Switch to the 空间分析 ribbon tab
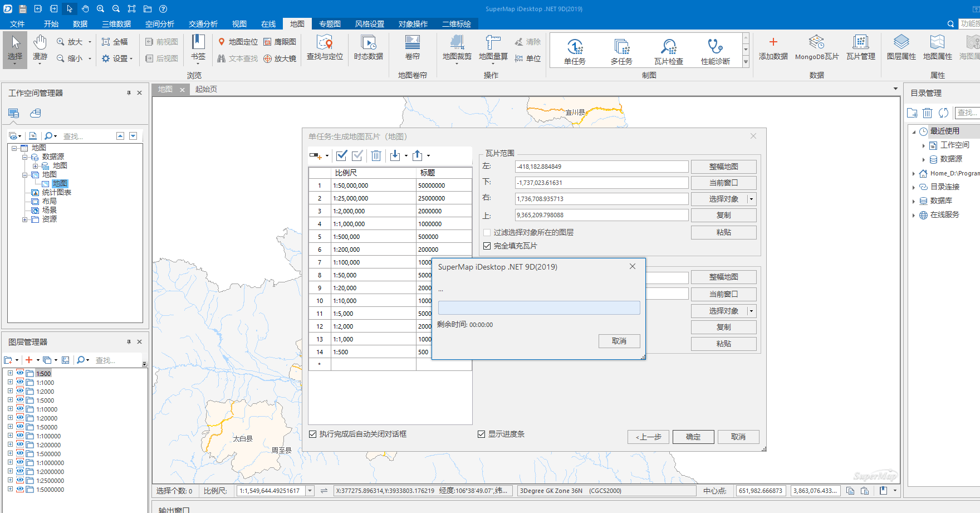 tap(160, 24)
